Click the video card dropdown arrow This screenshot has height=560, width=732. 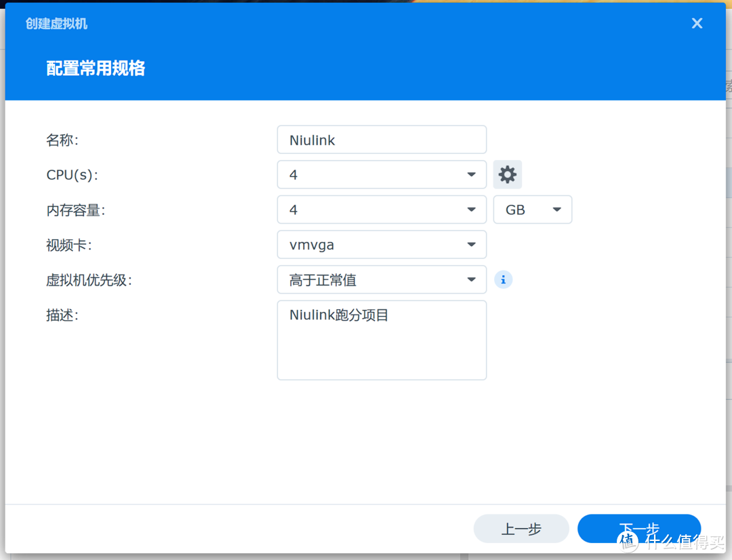(472, 244)
